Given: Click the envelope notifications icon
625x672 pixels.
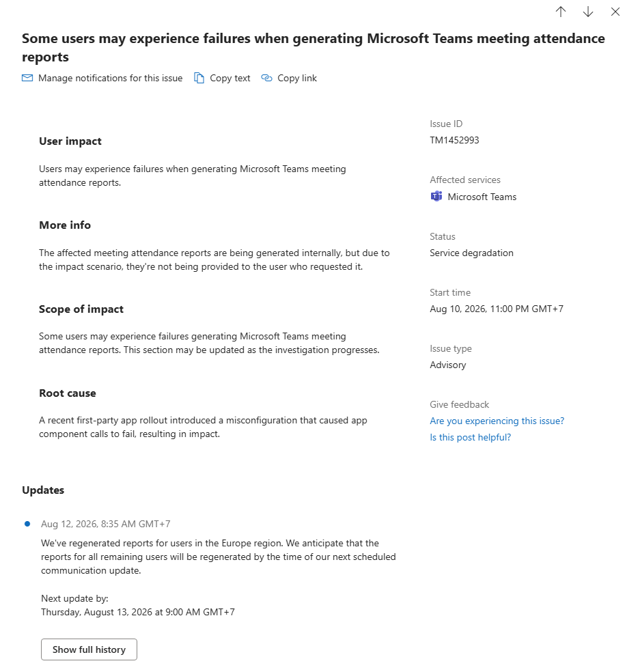Looking at the screenshot, I should 27,78.
